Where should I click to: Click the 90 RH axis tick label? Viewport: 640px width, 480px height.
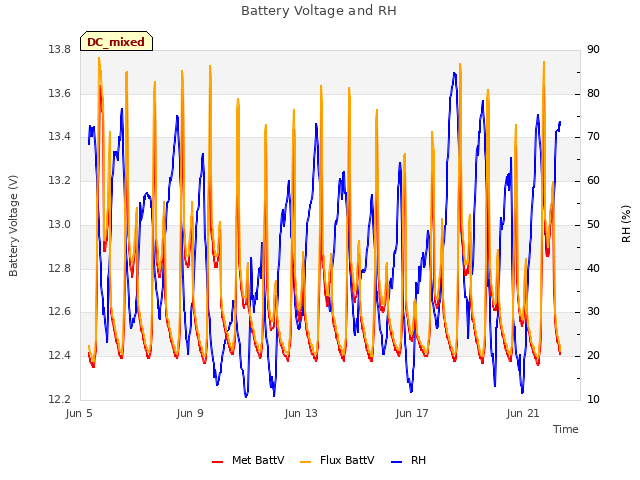click(593, 50)
